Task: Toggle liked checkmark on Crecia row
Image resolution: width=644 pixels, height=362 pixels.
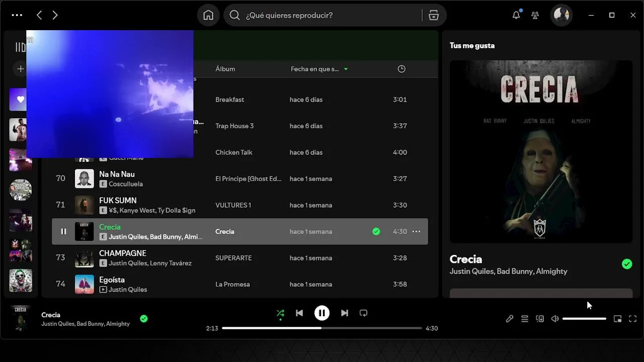Action: point(376,231)
